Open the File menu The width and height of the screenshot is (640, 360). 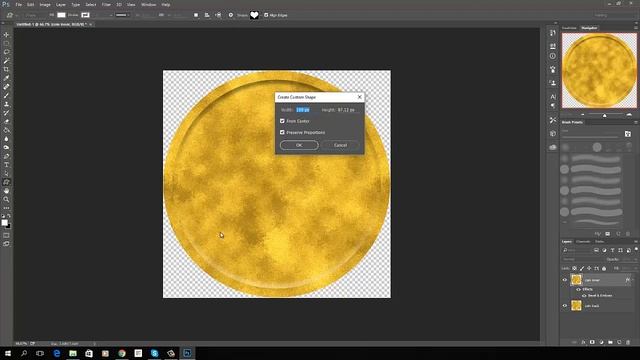pos(18,4)
